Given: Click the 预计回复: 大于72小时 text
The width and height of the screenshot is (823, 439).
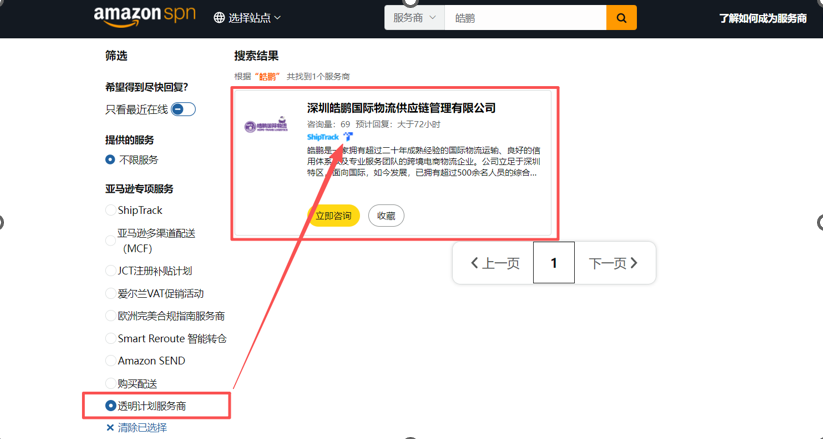Looking at the screenshot, I should (398, 124).
